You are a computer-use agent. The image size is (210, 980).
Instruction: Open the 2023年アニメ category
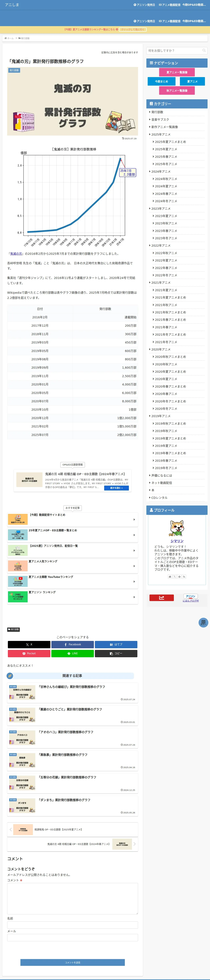(161, 208)
